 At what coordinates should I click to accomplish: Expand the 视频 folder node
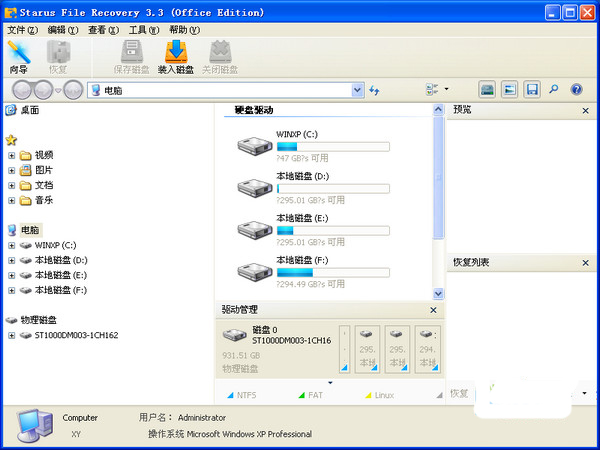pos(11,155)
